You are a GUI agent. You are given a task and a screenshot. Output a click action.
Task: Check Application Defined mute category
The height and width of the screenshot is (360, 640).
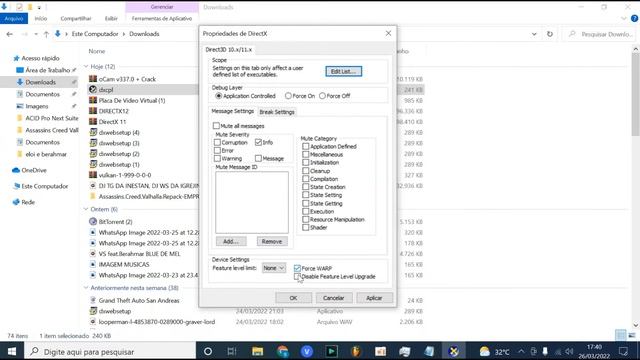(x=305, y=146)
